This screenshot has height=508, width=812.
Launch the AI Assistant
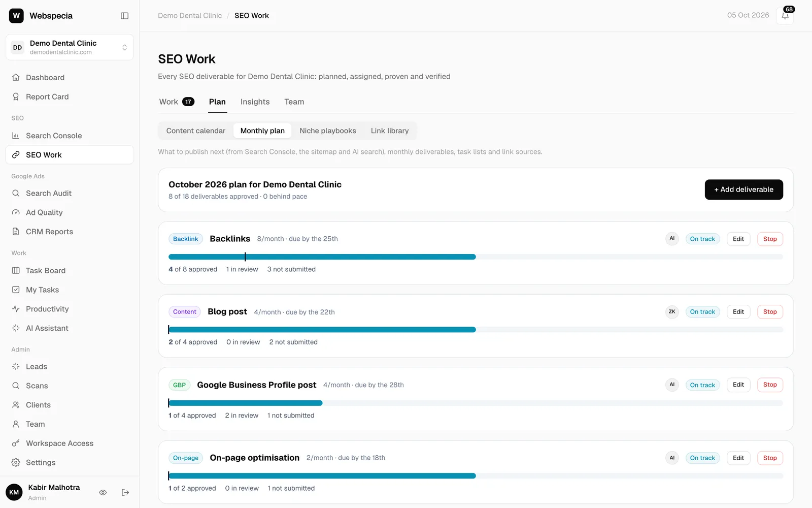coord(70,328)
